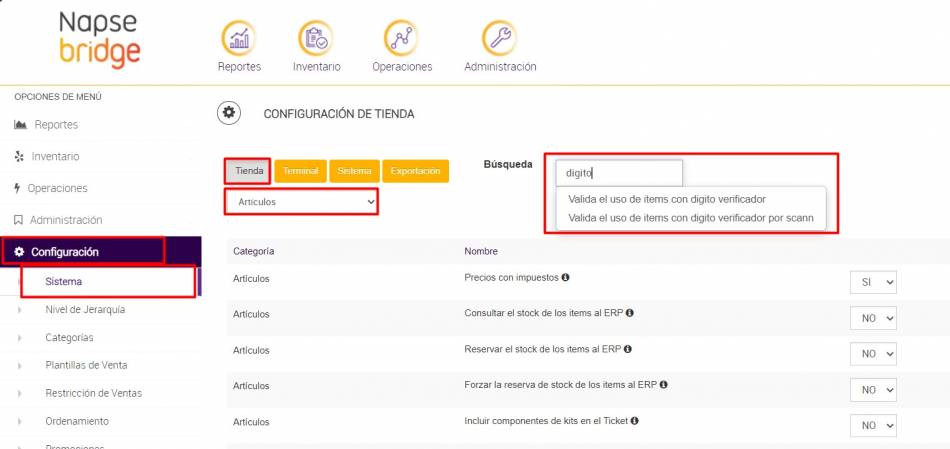
Task: Click info icon for Consultar el stock
Action: click(x=630, y=313)
